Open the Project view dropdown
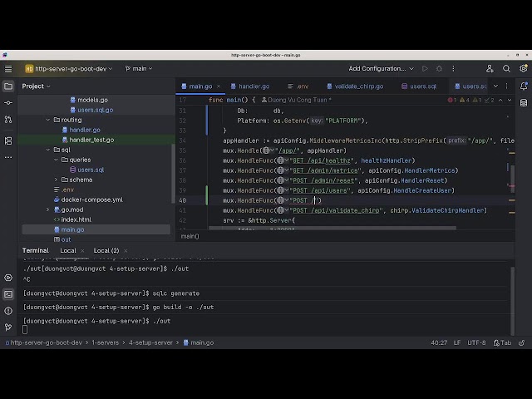This screenshot has height=399, width=532. click(x=37, y=86)
